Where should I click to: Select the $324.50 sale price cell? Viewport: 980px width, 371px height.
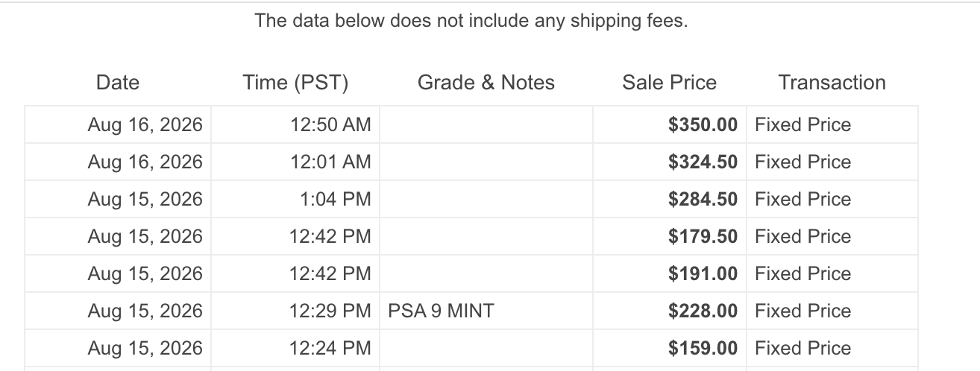(x=670, y=162)
